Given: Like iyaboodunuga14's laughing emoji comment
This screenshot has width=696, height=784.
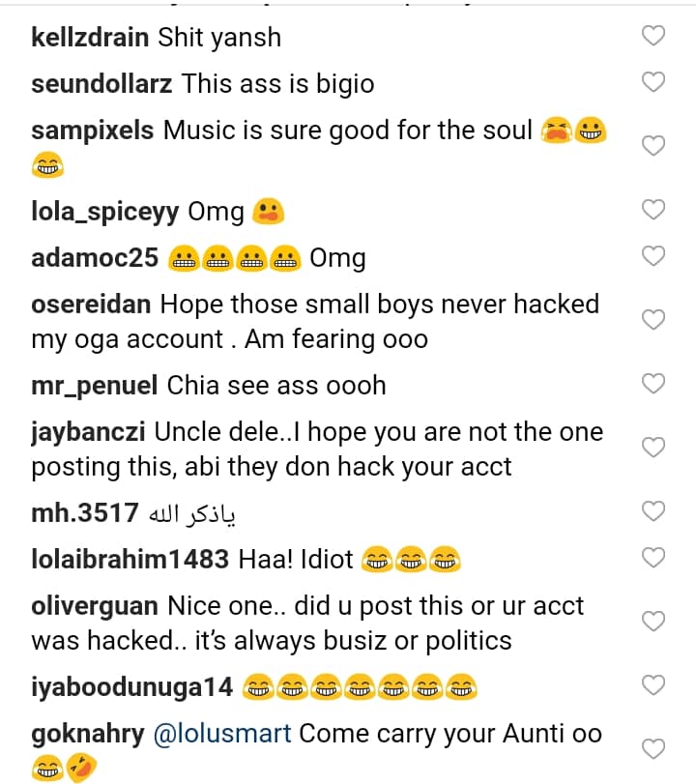Looking at the screenshot, I should point(654,685).
